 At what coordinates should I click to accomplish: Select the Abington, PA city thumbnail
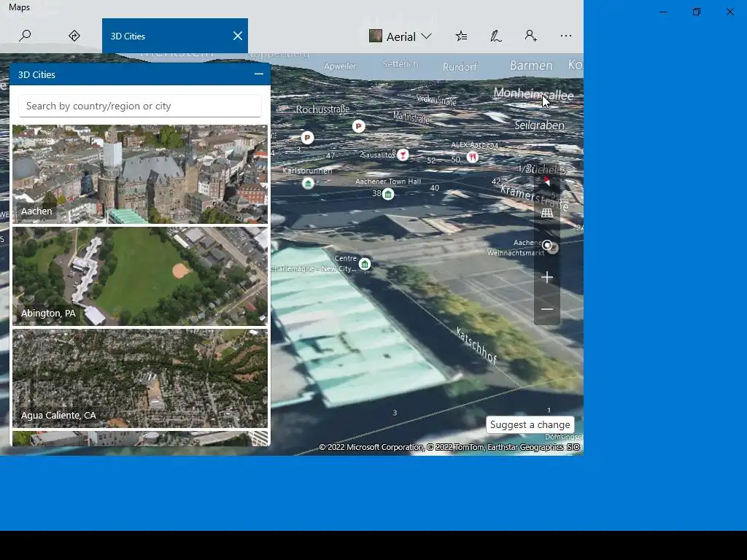(140, 276)
